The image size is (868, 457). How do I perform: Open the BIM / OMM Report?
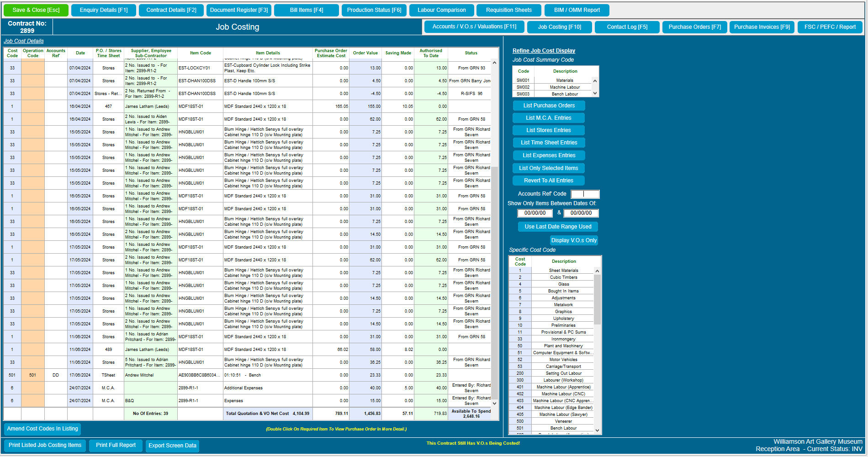[x=577, y=10]
